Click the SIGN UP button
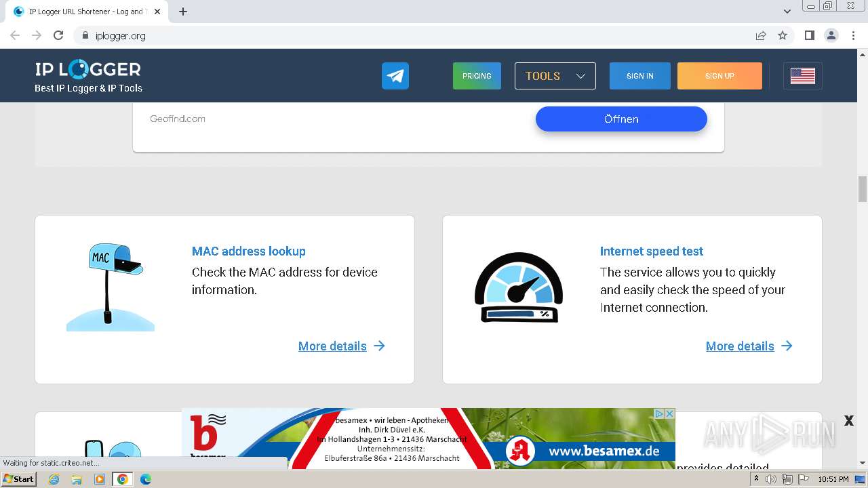This screenshot has width=868, height=488. (x=719, y=76)
